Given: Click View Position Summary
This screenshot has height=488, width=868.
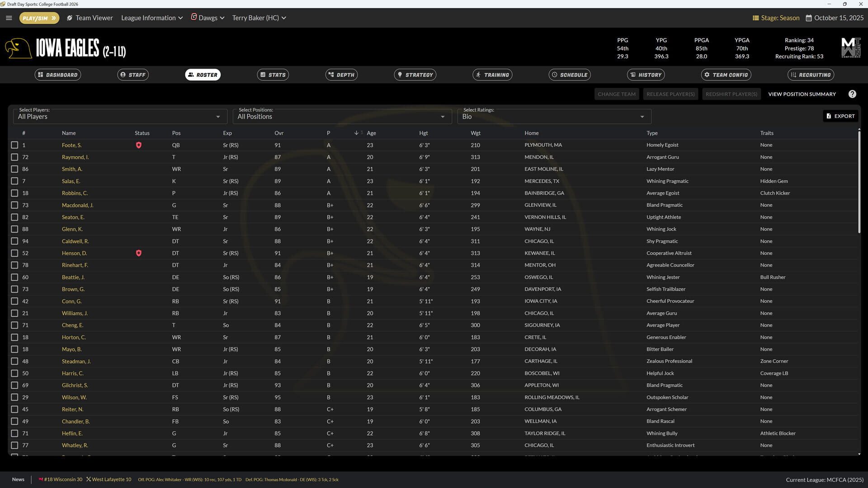Looking at the screenshot, I should click(x=802, y=94).
